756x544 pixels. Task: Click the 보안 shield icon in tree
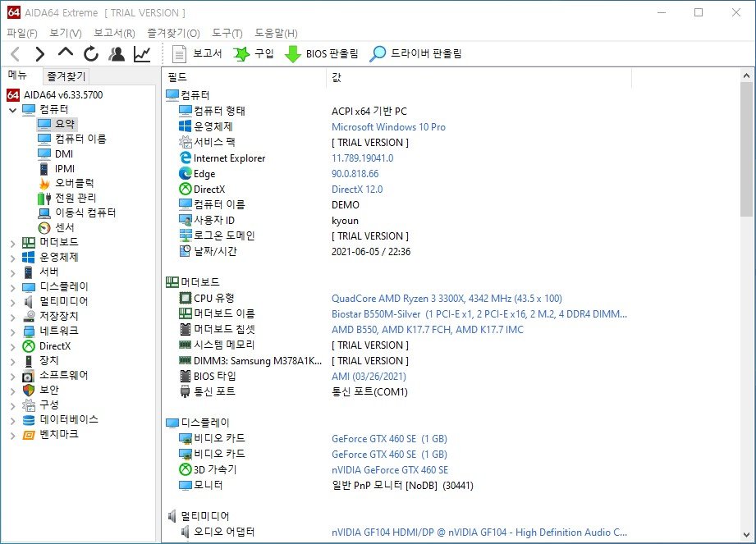[29, 390]
